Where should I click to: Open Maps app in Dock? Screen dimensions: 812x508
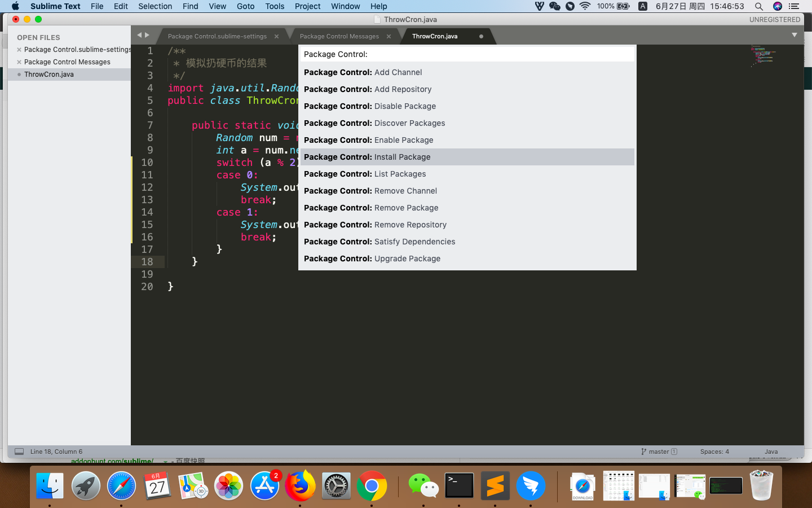click(193, 485)
